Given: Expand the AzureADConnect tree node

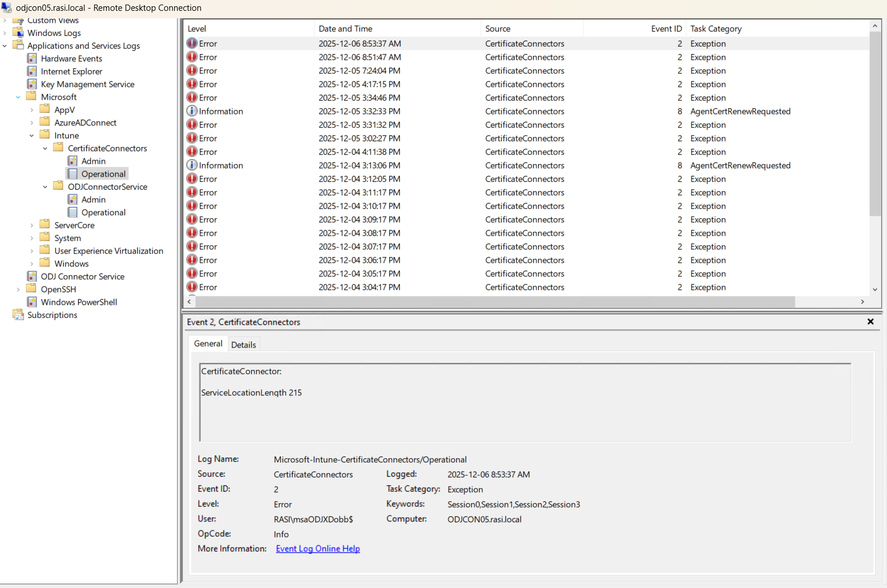Looking at the screenshot, I should 32,122.
